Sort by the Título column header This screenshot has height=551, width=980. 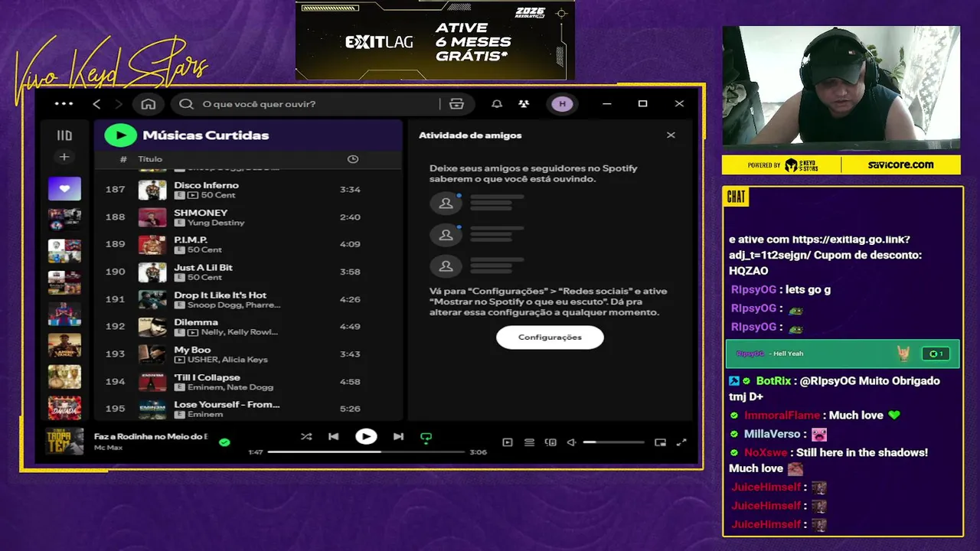coord(150,159)
